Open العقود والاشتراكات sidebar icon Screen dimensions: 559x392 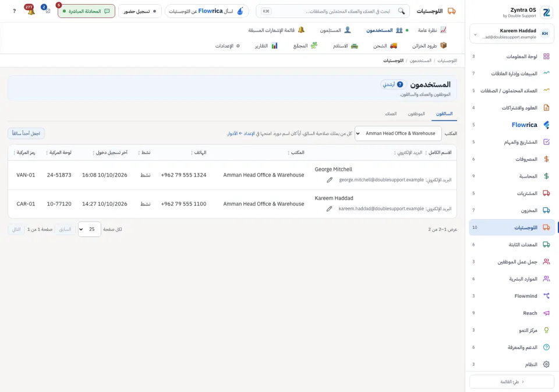(x=546, y=108)
